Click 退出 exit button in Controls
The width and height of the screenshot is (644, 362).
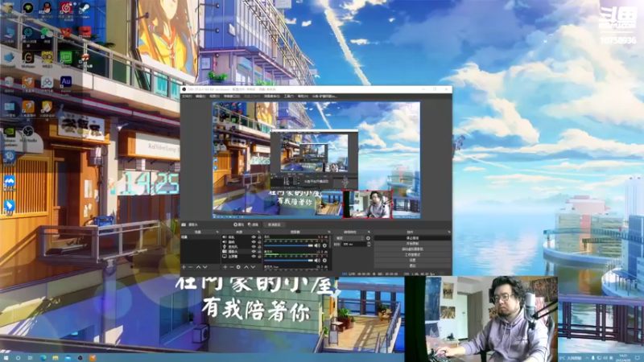coord(412,265)
